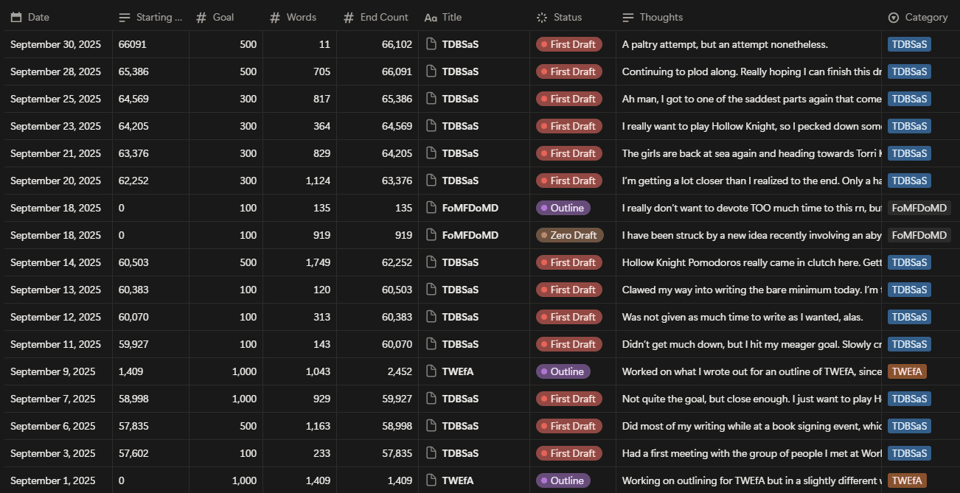This screenshot has width=960, height=493.
Task: Open the Starting column header menu
Action: pyautogui.click(x=150, y=17)
